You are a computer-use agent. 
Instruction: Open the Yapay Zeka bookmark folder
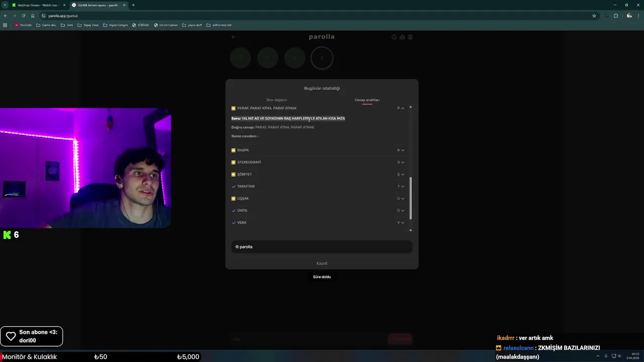pos(88,25)
